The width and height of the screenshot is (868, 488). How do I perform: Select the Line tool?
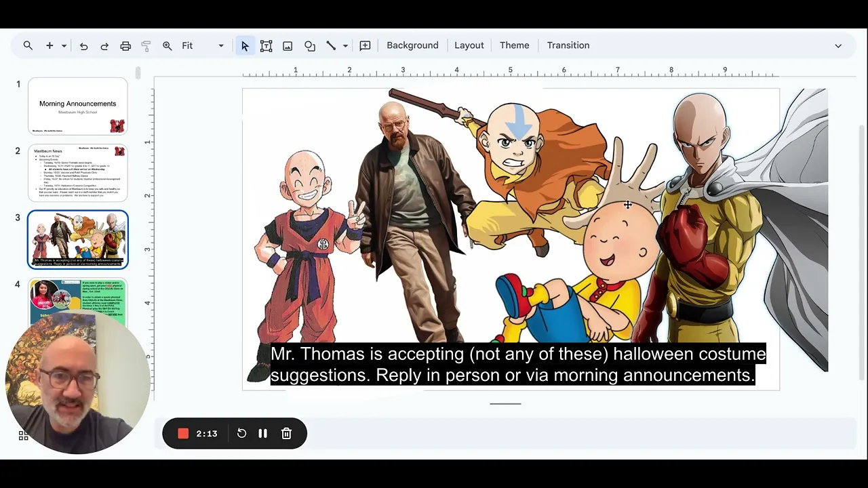pos(331,45)
